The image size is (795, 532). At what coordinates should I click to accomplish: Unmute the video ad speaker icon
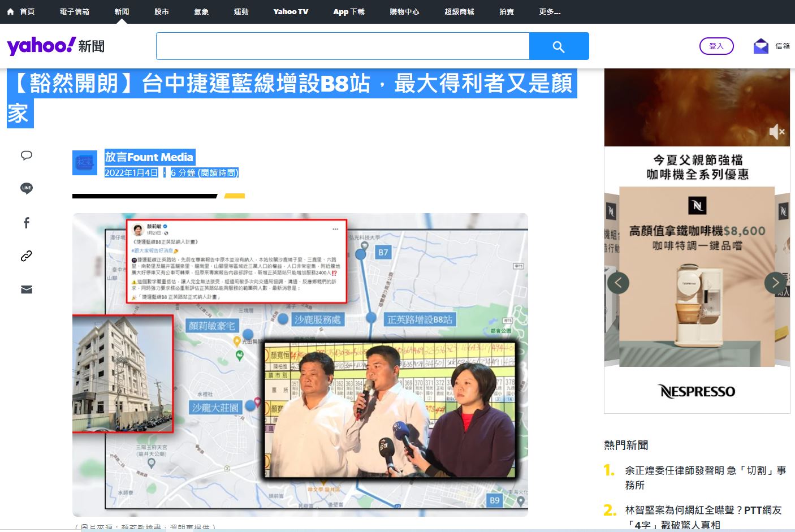click(777, 132)
